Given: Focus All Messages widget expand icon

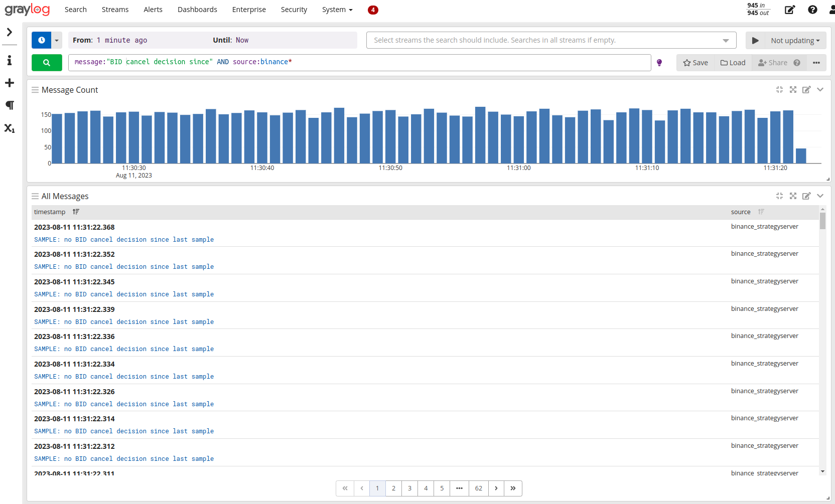Looking at the screenshot, I should click(793, 196).
